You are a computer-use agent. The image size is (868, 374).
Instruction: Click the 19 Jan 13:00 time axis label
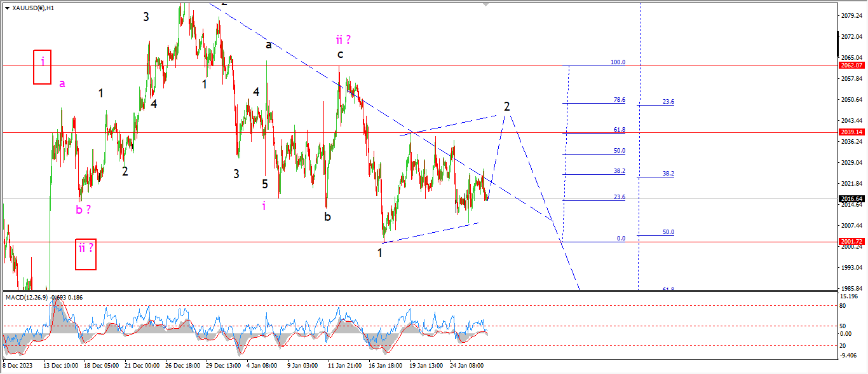tap(426, 366)
